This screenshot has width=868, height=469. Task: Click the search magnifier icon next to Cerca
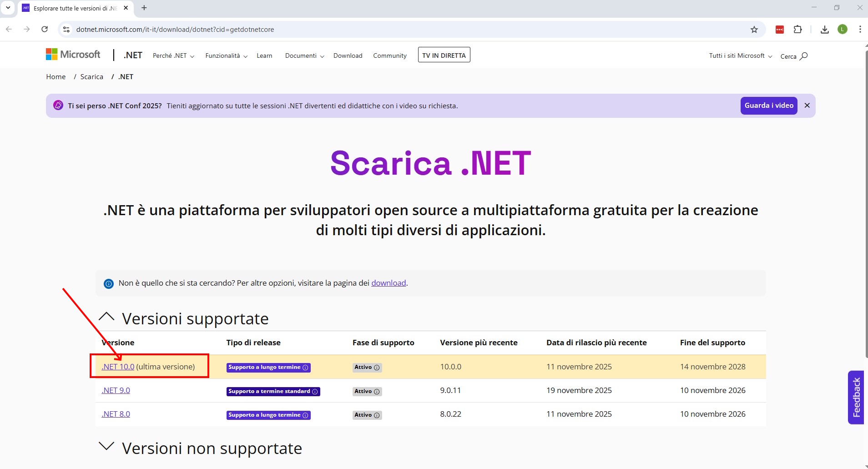pos(804,56)
